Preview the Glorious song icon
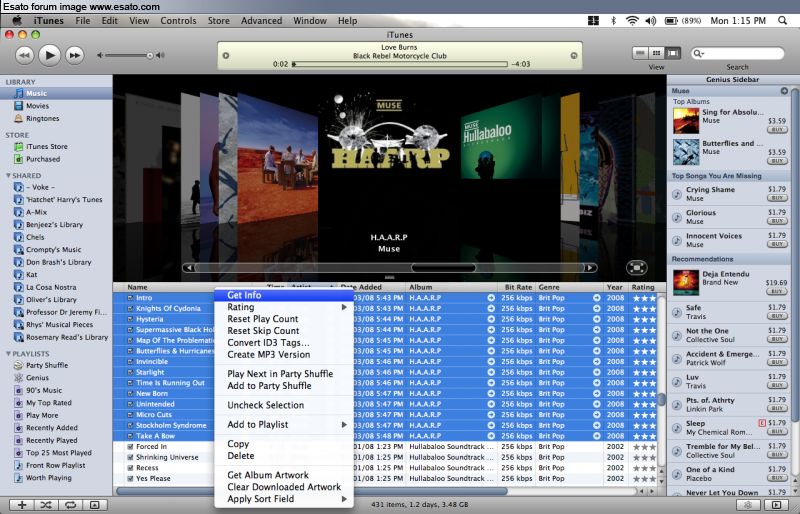Screen dimensions: 800x514 [677, 217]
